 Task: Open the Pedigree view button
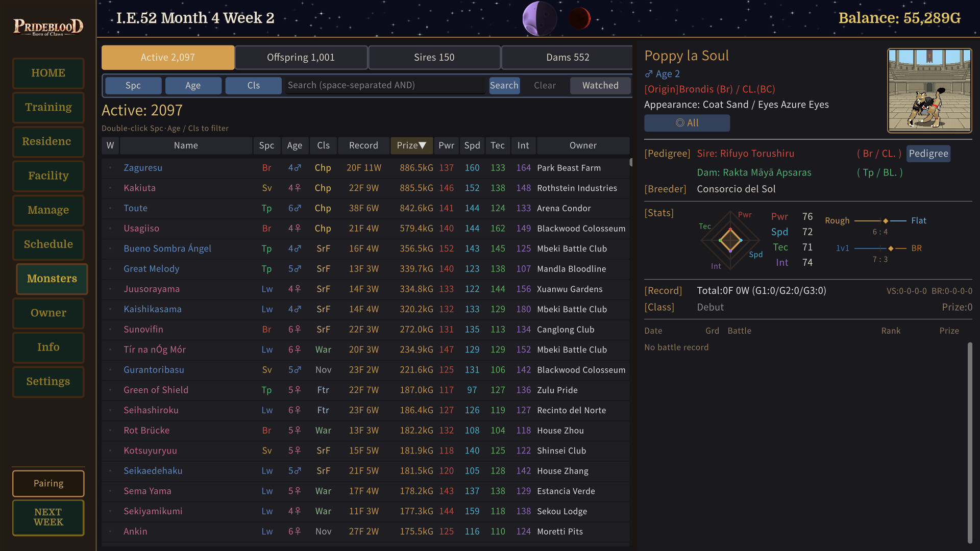pos(928,154)
